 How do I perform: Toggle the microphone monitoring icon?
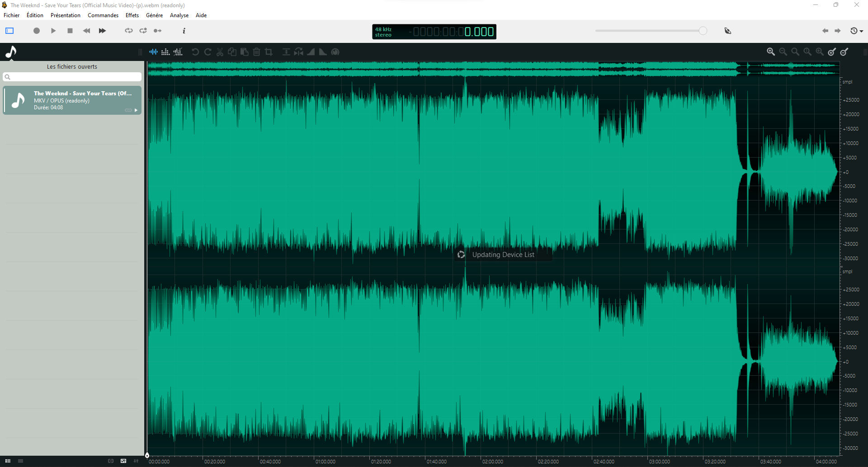728,31
